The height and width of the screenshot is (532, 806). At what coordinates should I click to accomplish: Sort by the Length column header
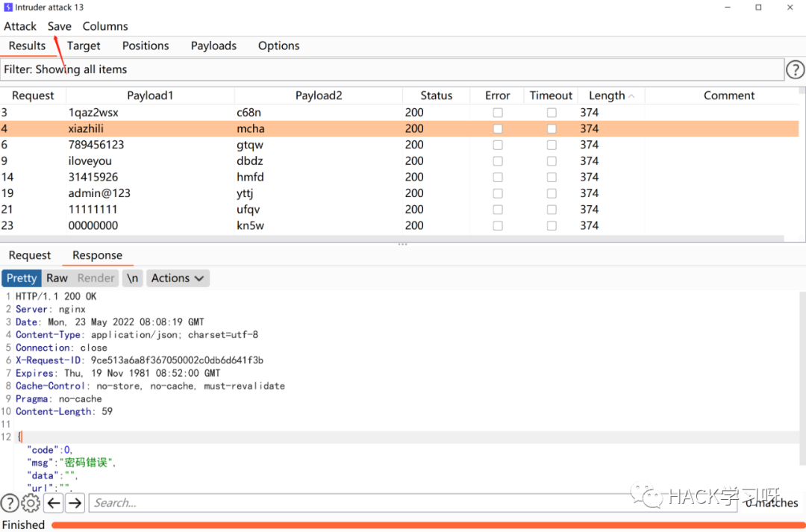611,96
